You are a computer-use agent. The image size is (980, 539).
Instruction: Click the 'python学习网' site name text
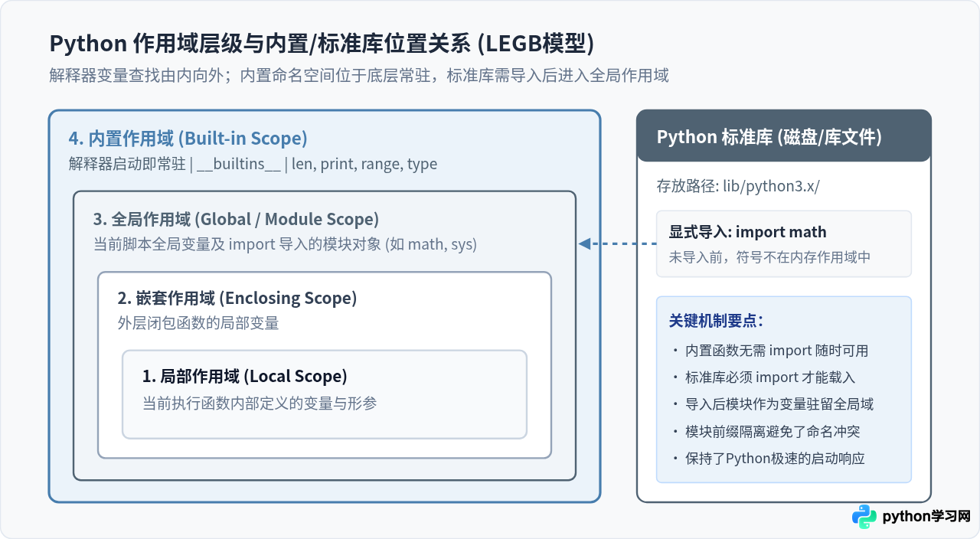[x=926, y=517]
